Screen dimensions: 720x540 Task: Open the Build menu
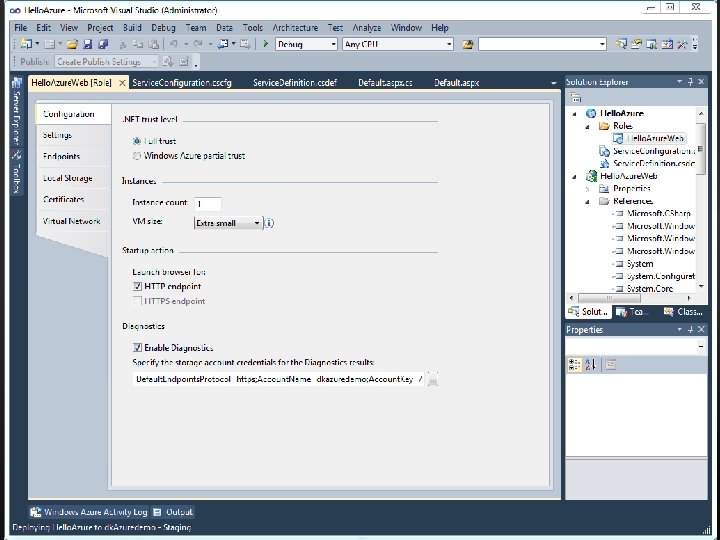pos(132,28)
